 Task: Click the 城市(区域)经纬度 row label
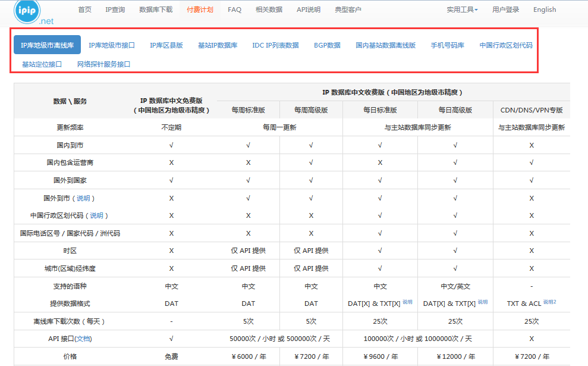tap(70, 268)
